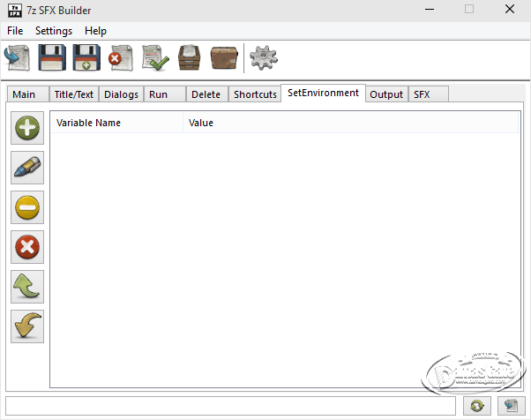Switch to the Main tab
This screenshot has height=420, width=531.
[27, 94]
